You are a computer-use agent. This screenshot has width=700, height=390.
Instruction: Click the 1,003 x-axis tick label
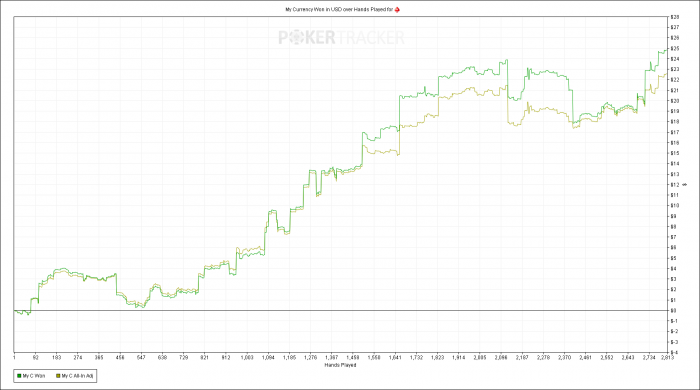click(x=247, y=357)
